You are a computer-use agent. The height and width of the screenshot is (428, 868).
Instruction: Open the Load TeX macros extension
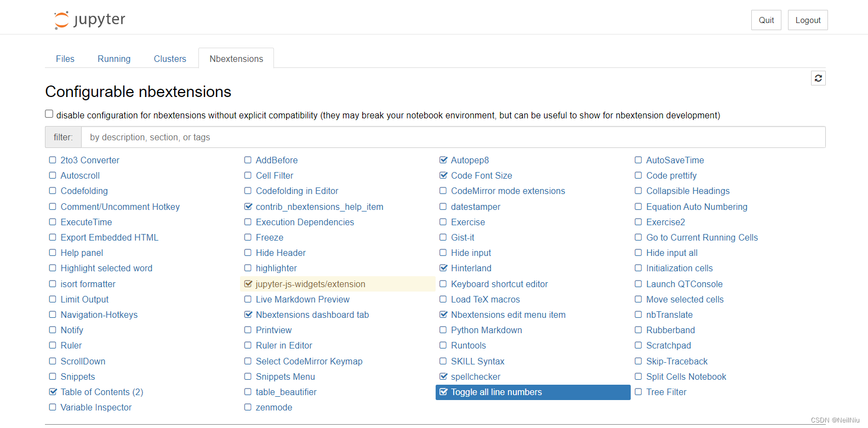click(486, 299)
